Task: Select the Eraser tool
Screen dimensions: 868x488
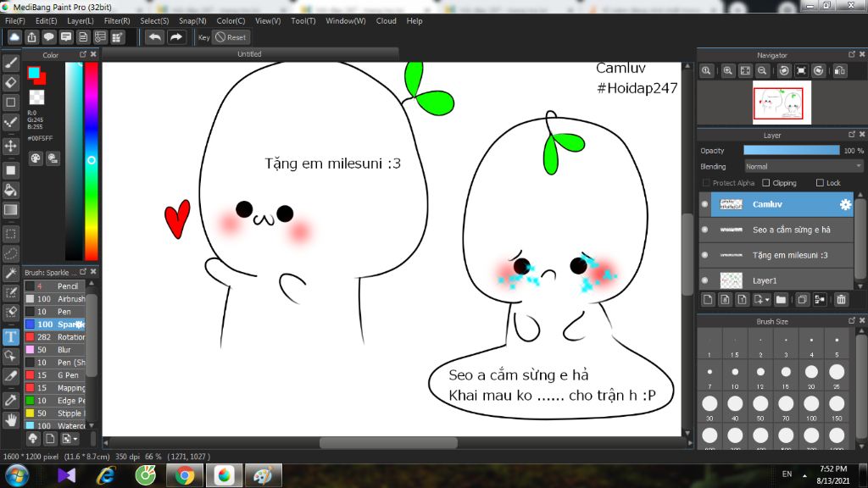Action: coord(10,82)
